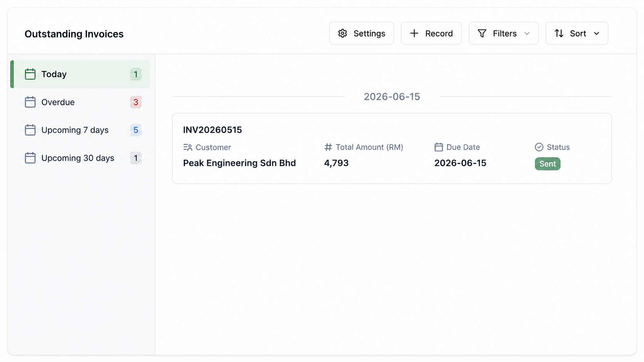Open the Upcoming 7 days view
This screenshot has width=644, height=362.
[x=80, y=130]
